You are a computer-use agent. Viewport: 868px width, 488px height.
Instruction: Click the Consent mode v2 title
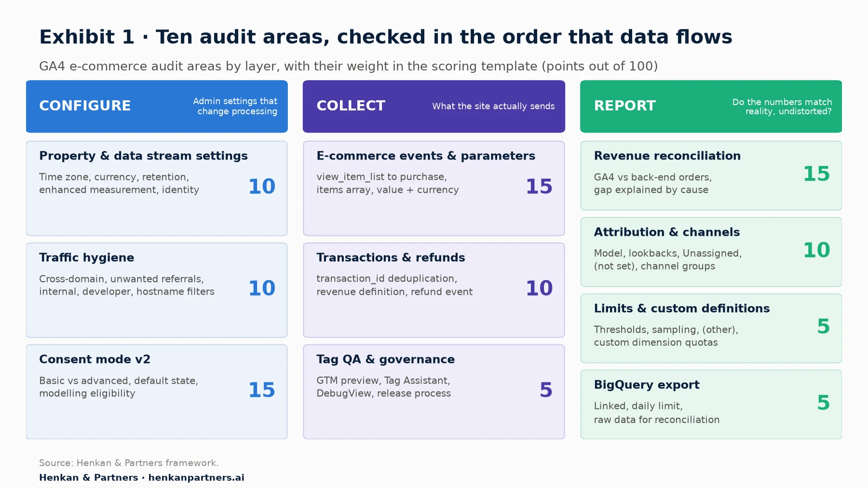(95, 359)
